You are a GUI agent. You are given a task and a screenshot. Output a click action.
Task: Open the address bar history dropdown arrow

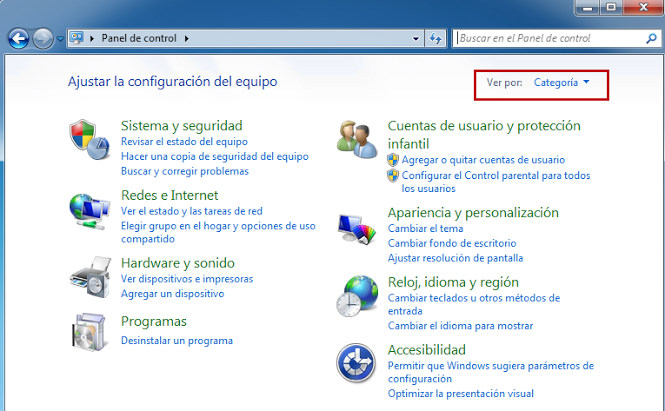point(416,39)
